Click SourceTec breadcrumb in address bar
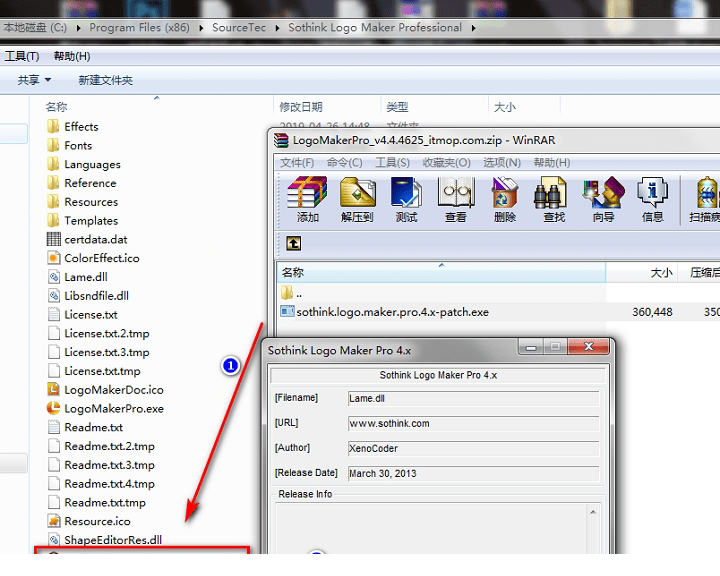This screenshot has height=576, width=720. [x=239, y=28]
